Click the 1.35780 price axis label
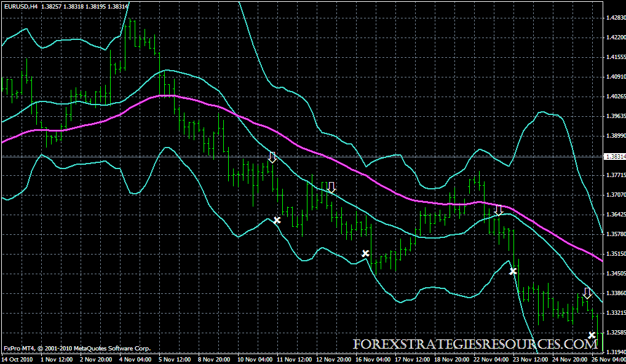The image size is (626, 364). (x=616, y=234)
